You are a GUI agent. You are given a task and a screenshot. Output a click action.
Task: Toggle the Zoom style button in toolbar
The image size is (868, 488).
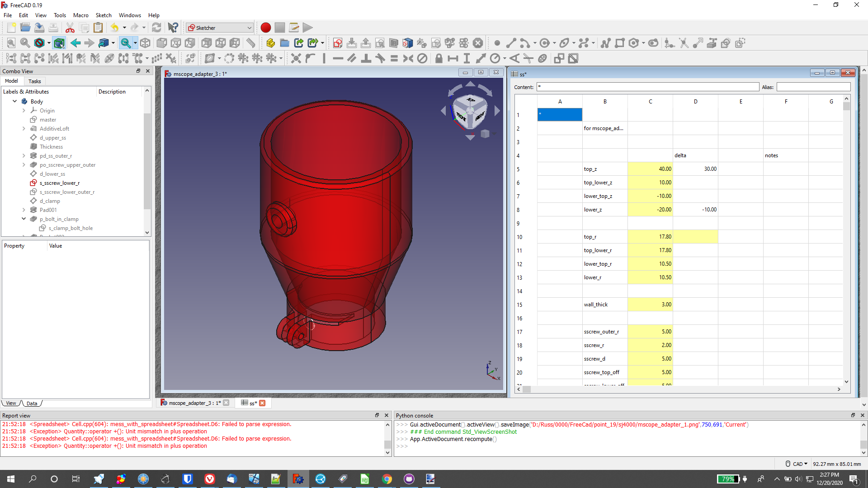pyautogui.click(x=126, y=43)
